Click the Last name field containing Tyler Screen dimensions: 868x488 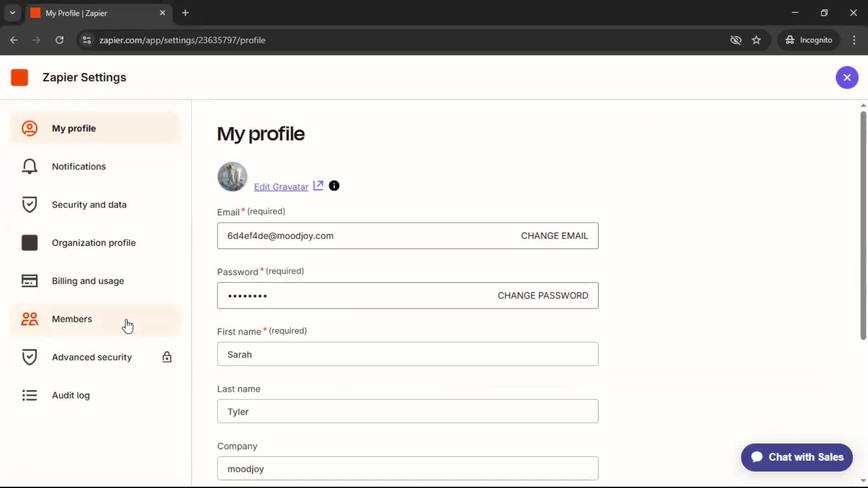(x=407, y=412)
